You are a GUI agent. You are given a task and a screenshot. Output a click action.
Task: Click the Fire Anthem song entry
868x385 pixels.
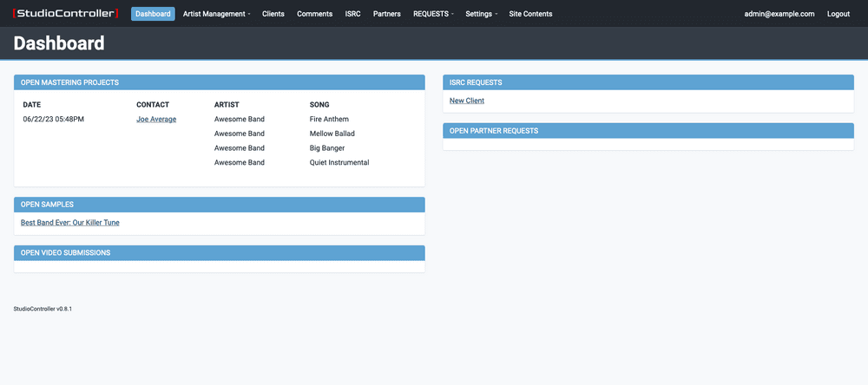tap(329, 119)
